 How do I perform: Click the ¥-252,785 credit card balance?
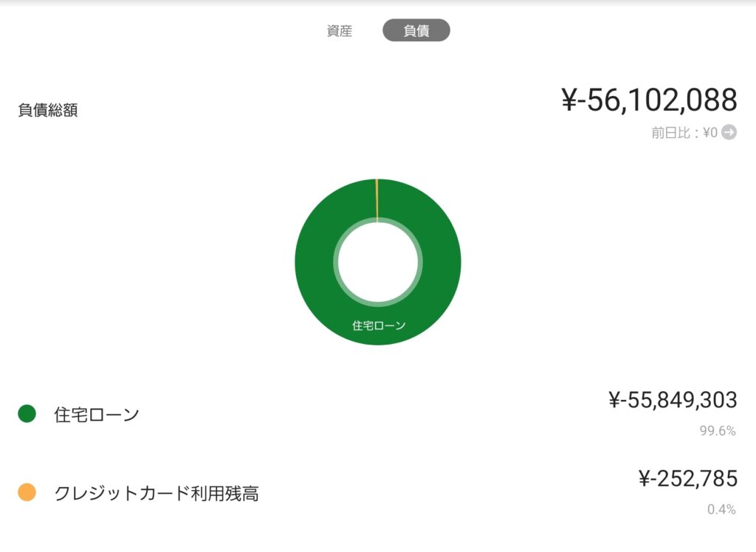[x=687, y=478]
